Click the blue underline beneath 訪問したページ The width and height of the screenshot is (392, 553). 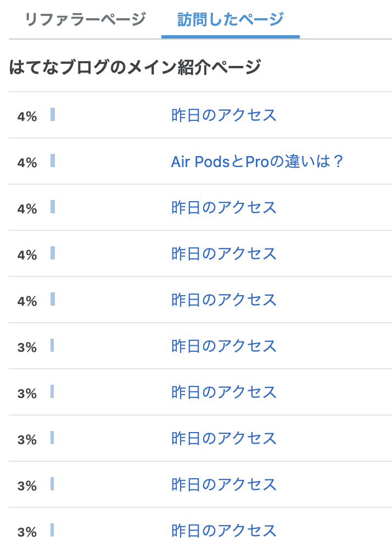pos(231,37)
